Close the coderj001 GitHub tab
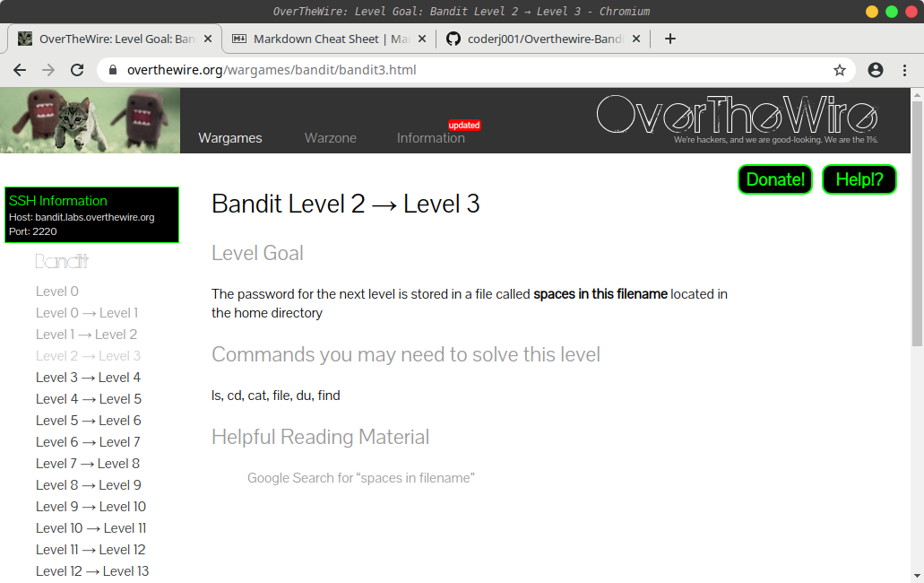This screenshot has width=924, height=583. [635, 39]
